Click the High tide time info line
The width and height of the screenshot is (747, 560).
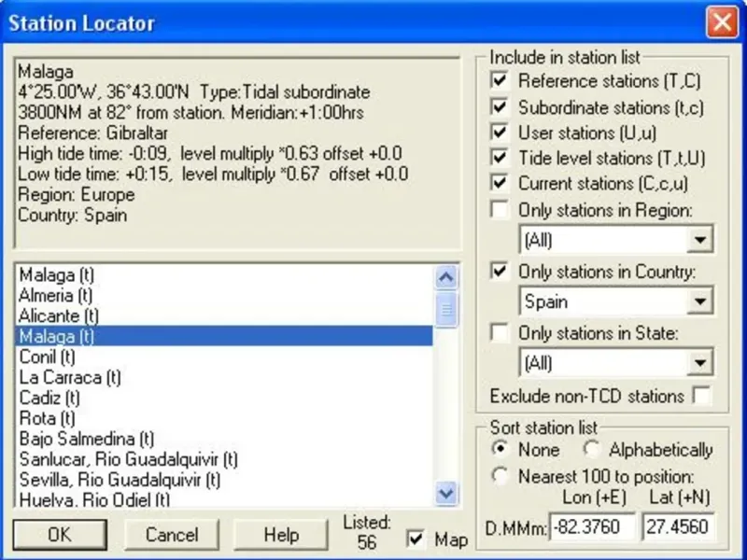(210, 153)
